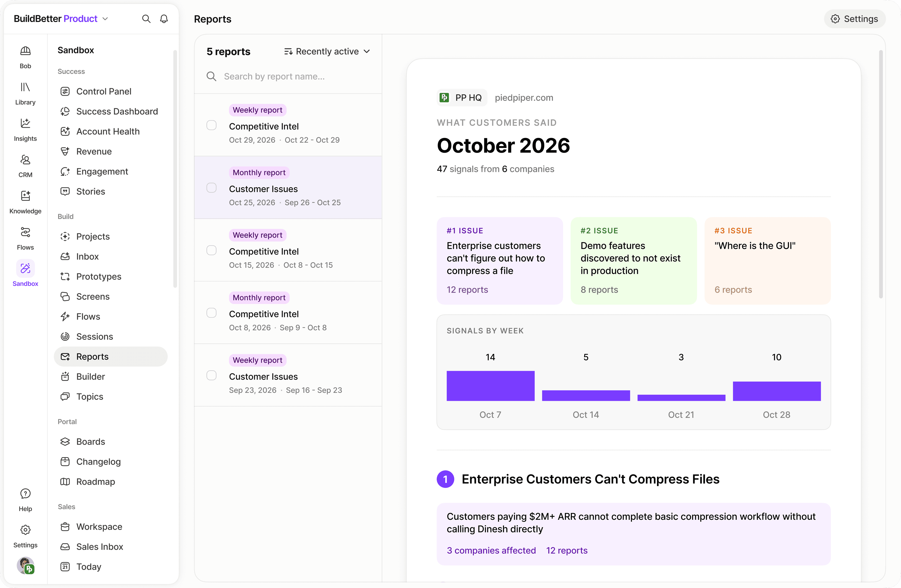The image size is (901, 588).
Task: Open CRM in left rail
Action: tap(25, 167)
